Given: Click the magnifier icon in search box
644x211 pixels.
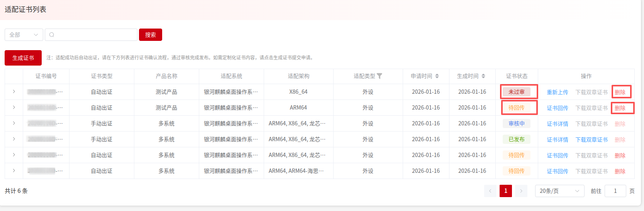Looking at the screenshot, I should click(52, 35).
